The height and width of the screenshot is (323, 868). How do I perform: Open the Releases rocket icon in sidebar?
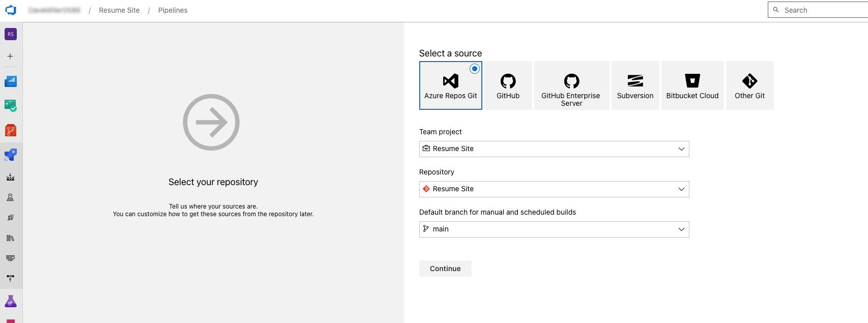(10, 218)
